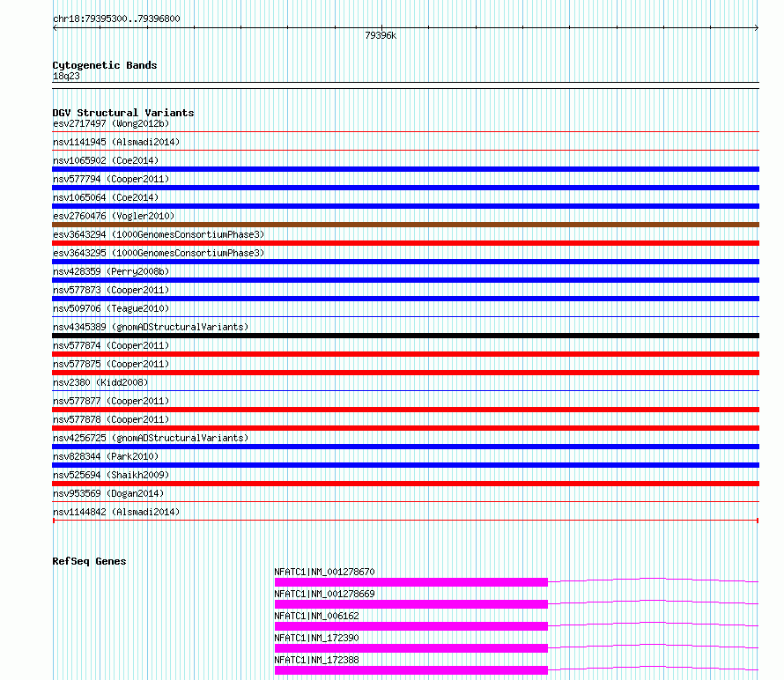Image resolution: width=784 pixels, height=680 pixels.
Task: Select nsv1065902 (Coe2014) variant label
Action: pos(106,160)
